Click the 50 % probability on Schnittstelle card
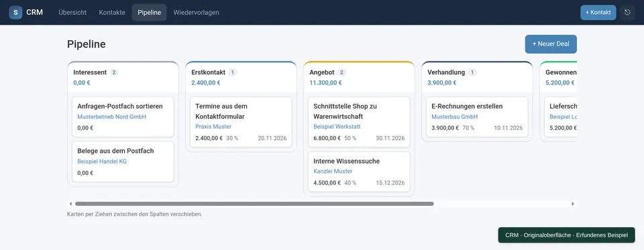The image size is (644, 250). tap(350, 138)
